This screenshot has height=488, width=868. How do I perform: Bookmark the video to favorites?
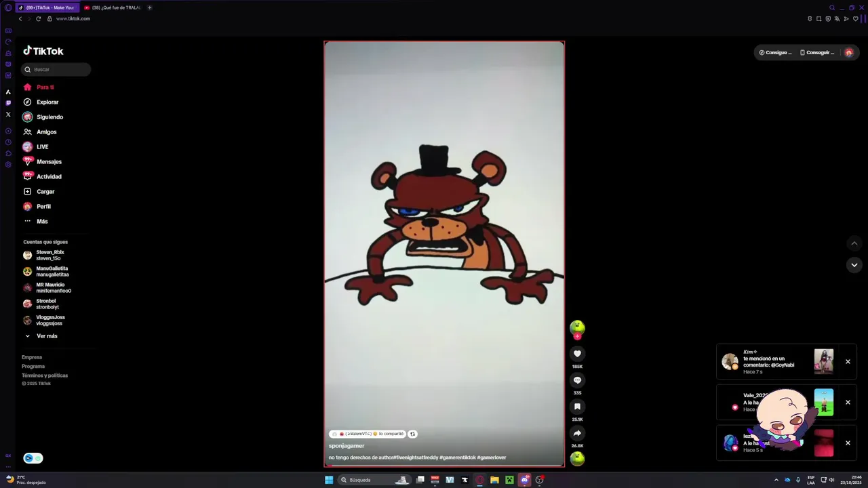(x=577, y=407)
